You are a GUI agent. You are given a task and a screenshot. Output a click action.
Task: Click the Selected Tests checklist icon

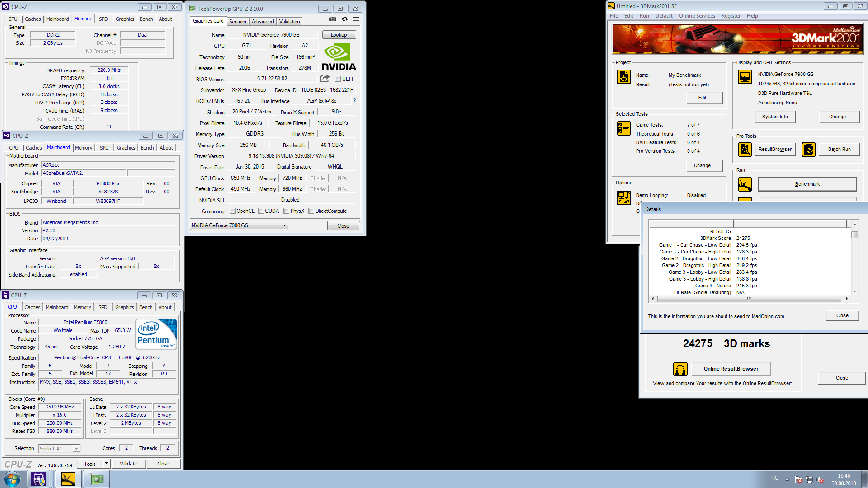click(624, 128)
